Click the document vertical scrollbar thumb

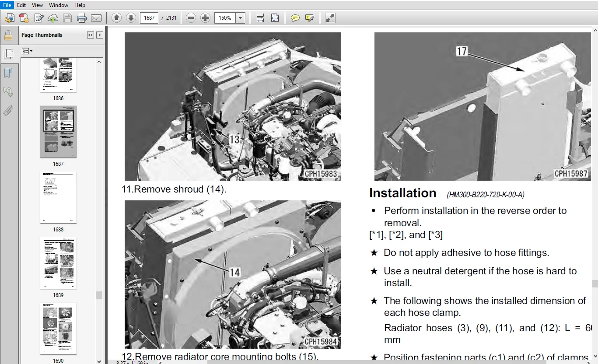coord(595,284)
